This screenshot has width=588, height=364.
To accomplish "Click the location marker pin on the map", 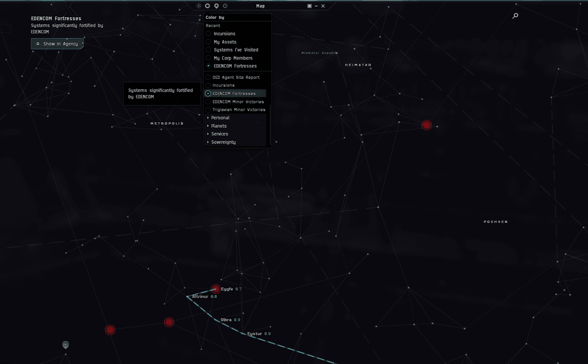I will [65, 344].
